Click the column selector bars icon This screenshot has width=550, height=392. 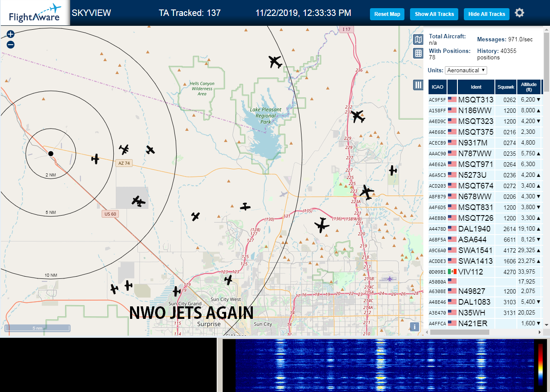[x=418, y=85]
